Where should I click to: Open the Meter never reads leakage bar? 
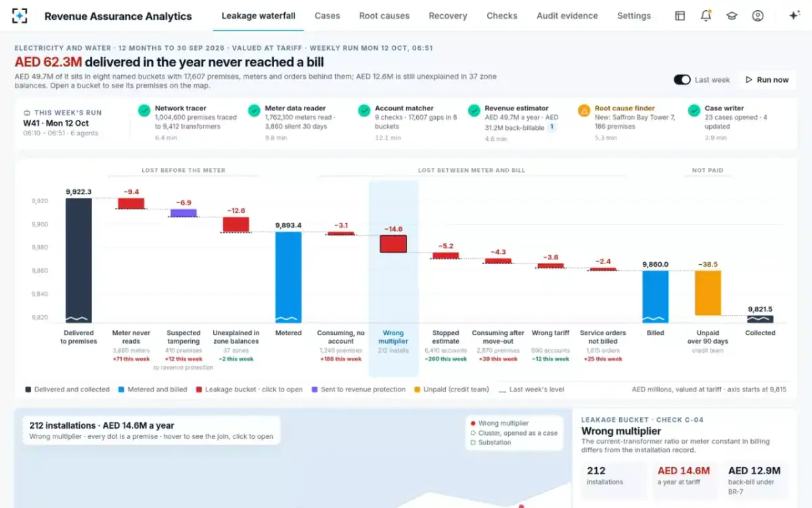(131, 203)
